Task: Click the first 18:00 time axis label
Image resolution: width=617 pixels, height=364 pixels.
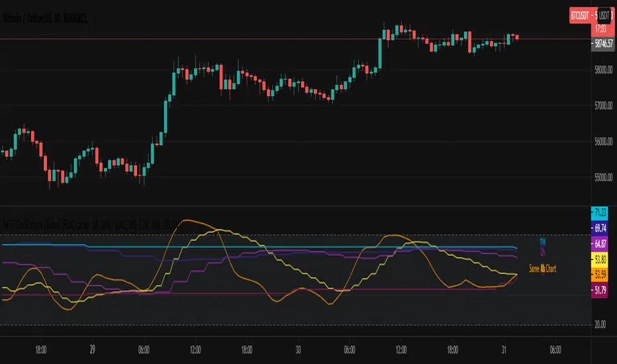Action: (41, 350)
